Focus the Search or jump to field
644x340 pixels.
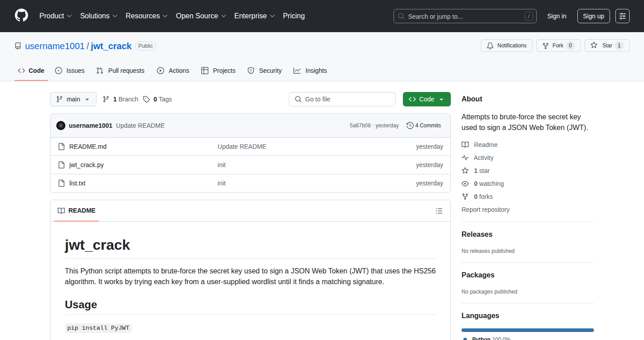pyautogui.click(x=465, y=16)
